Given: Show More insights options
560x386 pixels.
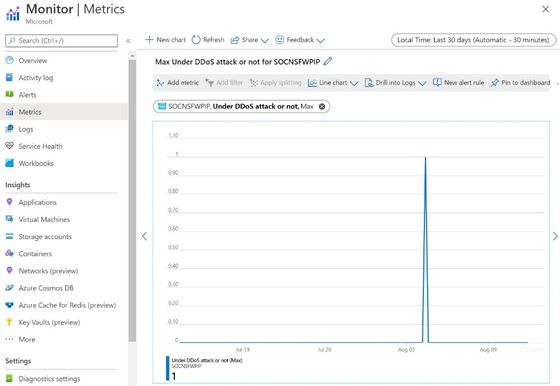Looking at the screenshot, I should (27, 339).
